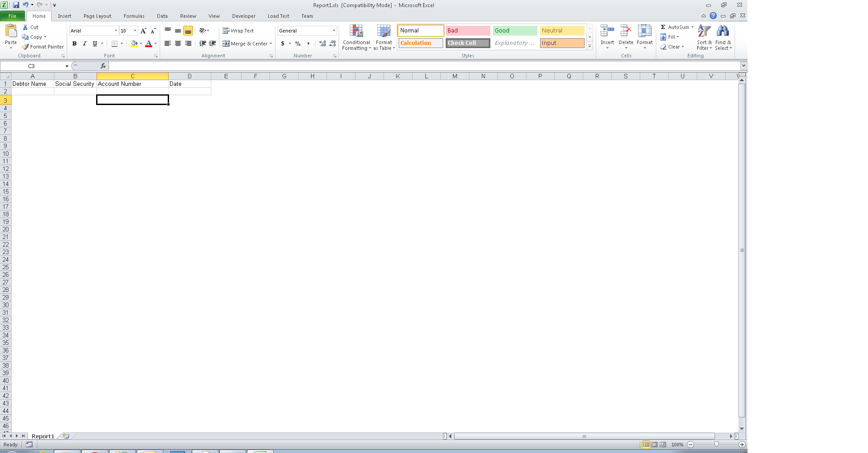
Task: Apply bold formatting
Action: click(x=74, y=44)
